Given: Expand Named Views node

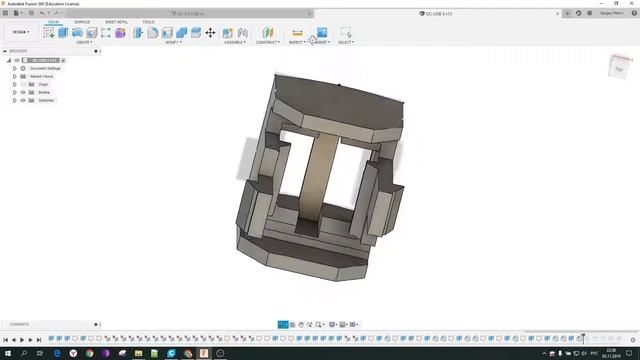Looking at the screenshot, I should [x=15, y=76].
